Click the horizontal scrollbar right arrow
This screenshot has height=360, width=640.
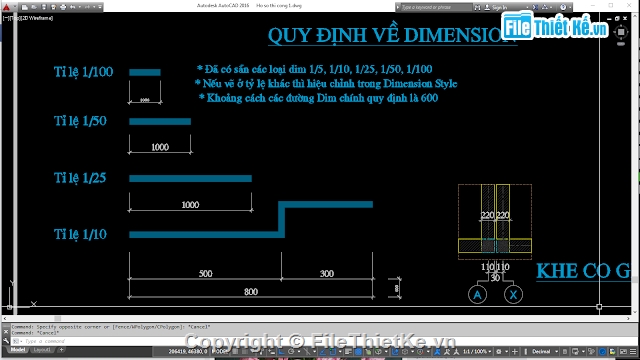point(628,318)
